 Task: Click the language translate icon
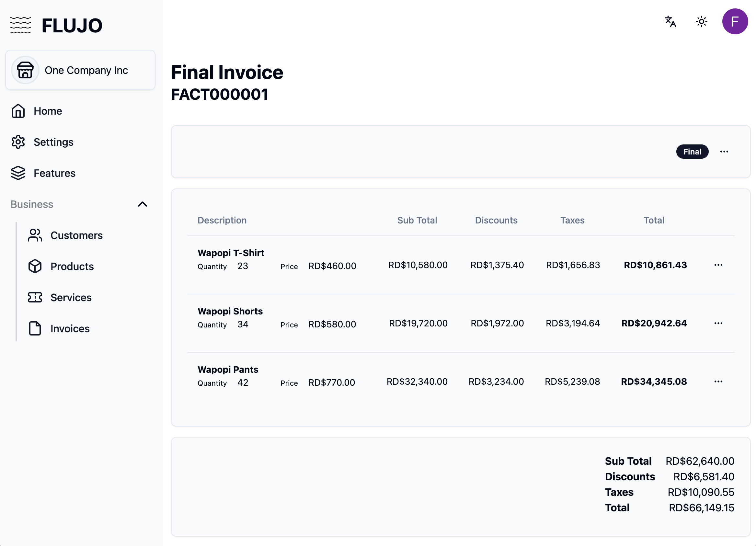(x=670, y=22)
